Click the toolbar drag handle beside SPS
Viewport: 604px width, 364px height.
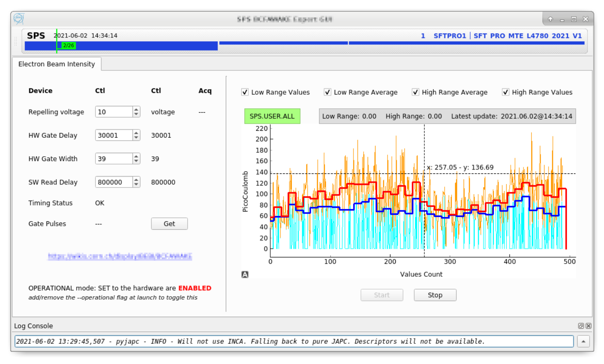(x=16, y=41)
